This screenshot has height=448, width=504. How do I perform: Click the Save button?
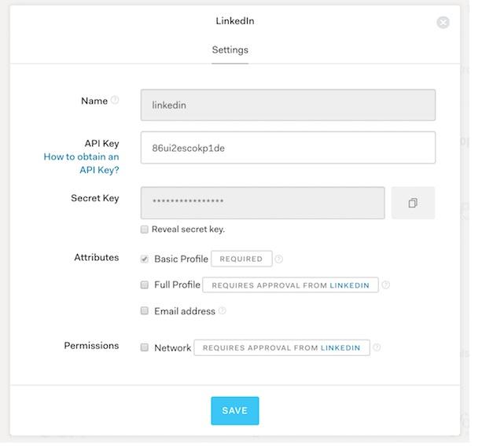click(x=234, y=410)
